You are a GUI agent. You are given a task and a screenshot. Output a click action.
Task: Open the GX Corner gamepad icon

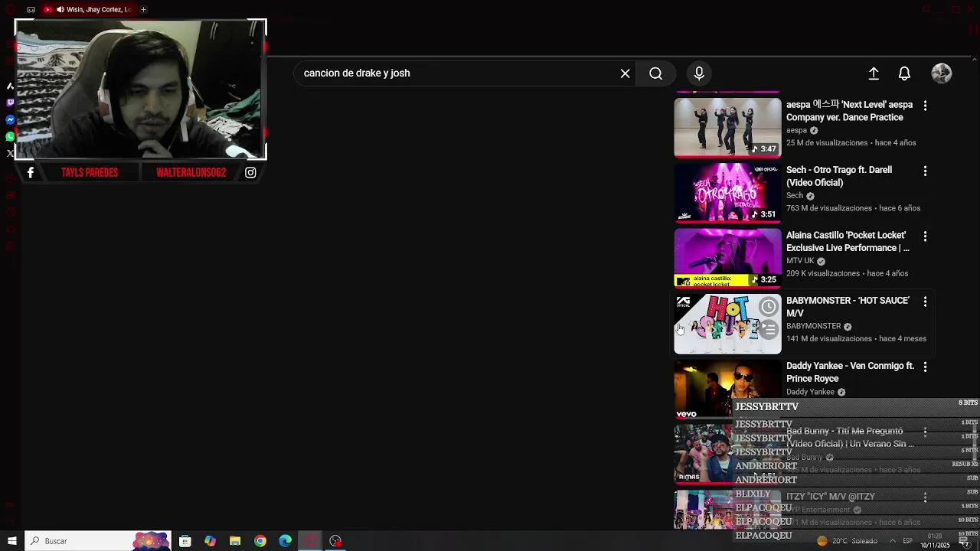[x=31, y=9]
